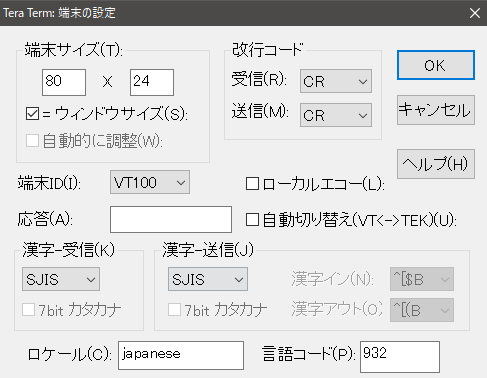Image resolution: width=487 pixels, height=378 pixels.
Task: Open 送信(M) newline code dropdown
Action: [x=336, y=115]
